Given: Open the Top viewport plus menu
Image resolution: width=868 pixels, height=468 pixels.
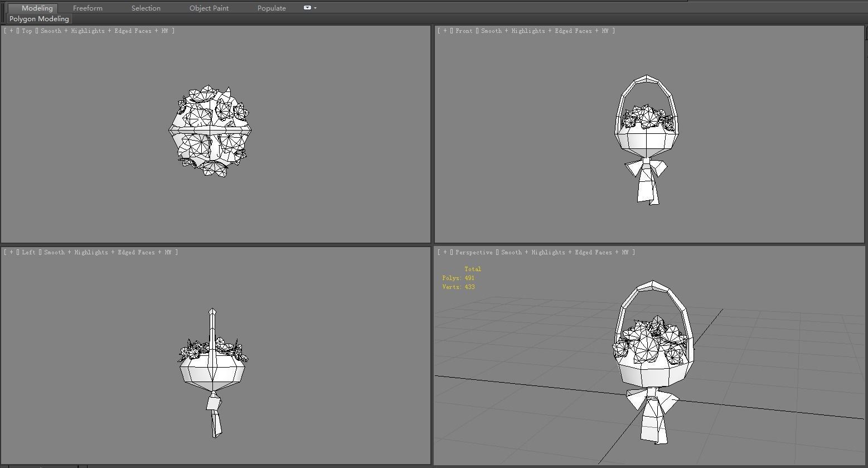Looking at the screenshot, I should [11, 31].
